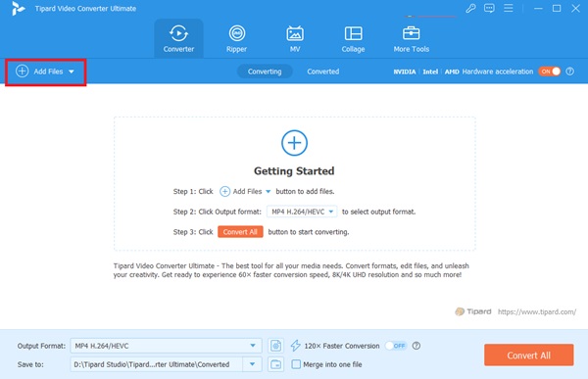This screenshot has width=588, height=379.
Task: Open the tipard.com website link
Action: point(537,311)
